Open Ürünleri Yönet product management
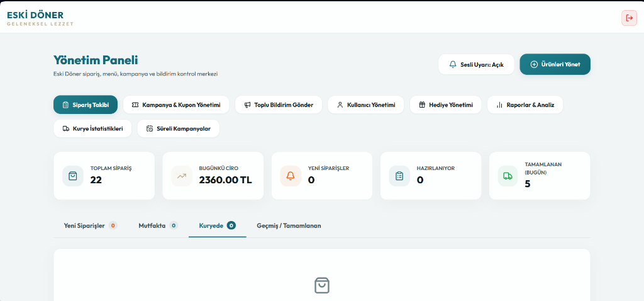The image size is (644, 301). point(555,65)
